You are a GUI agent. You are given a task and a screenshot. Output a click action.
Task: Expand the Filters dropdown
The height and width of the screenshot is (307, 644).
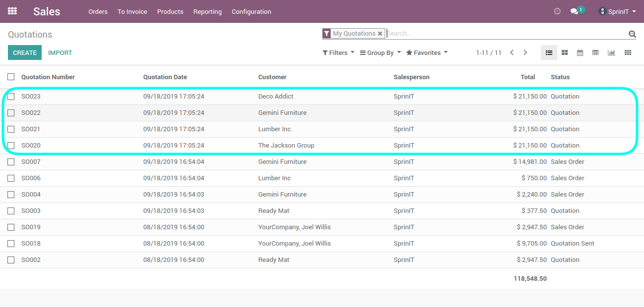(x=339, y=52)
